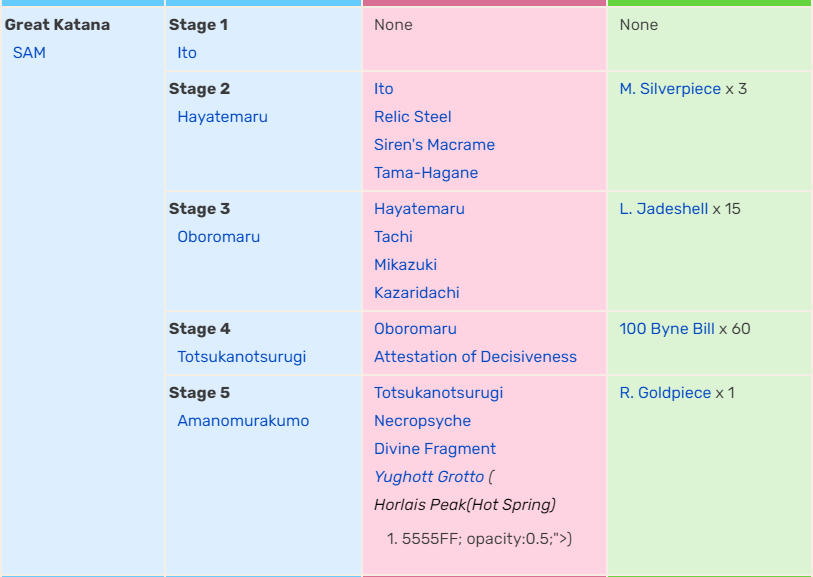Open the Kazaridachi link
The height and width of the screenshot is (577, 813).
[416, 293]
